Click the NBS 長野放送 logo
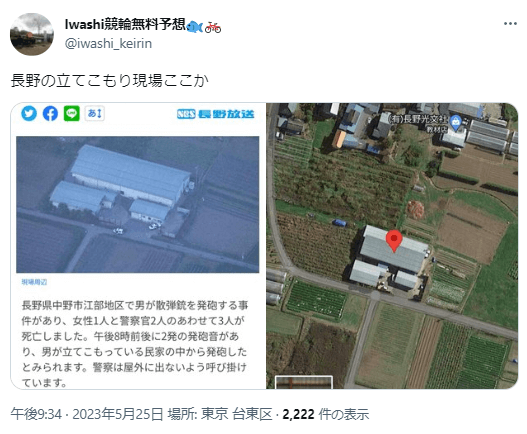This screenshot has height=434, width=527. [x=215, y=114]
